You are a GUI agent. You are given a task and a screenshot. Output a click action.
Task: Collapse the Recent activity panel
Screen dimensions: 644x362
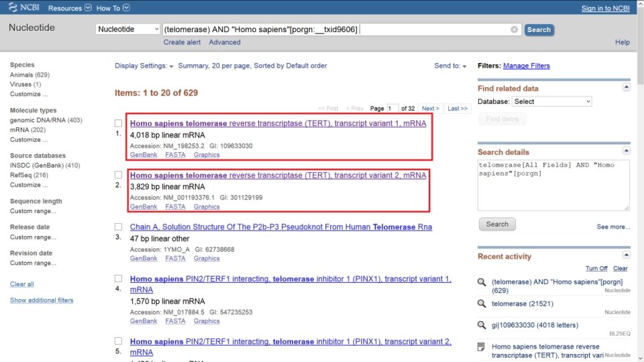pyautogui.click(x=627, y=255)
